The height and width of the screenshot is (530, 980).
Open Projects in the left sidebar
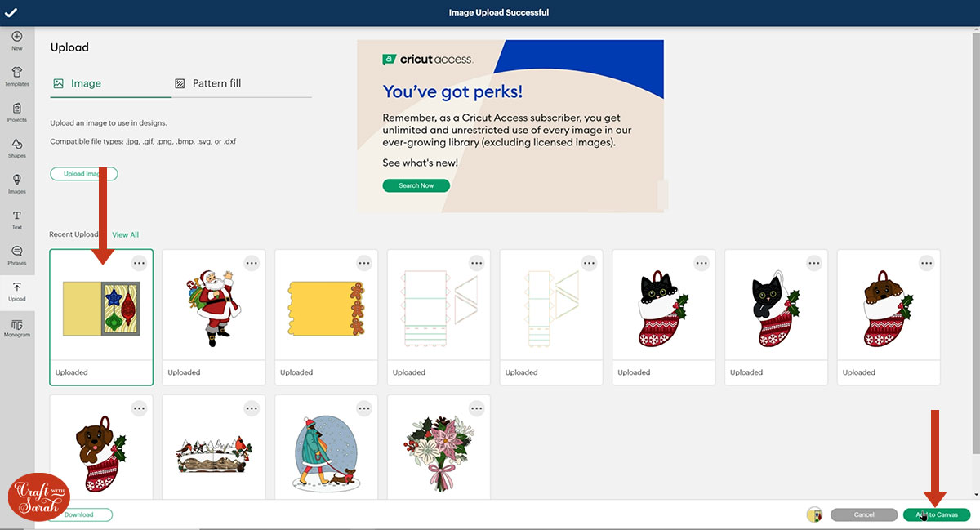pos(17,113)
